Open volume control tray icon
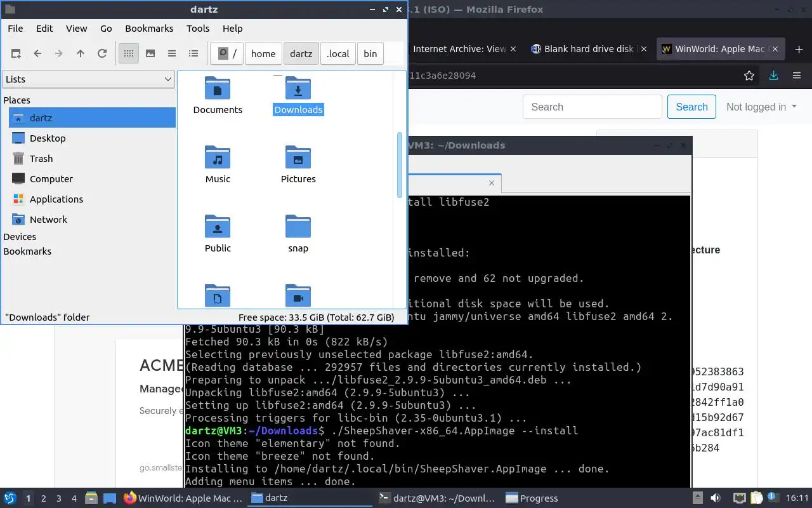Viewport: 812px width, 508px height. click(716, 498)
